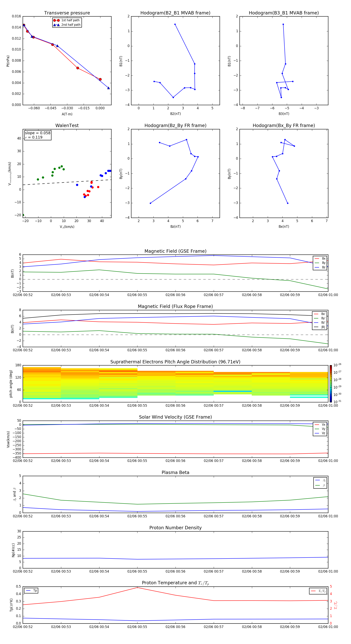This screenshot has height=644, width=351.
Task: Click the 'Transverse pressure' plot title
Action: pyautogui.click(x=67, y=13)
